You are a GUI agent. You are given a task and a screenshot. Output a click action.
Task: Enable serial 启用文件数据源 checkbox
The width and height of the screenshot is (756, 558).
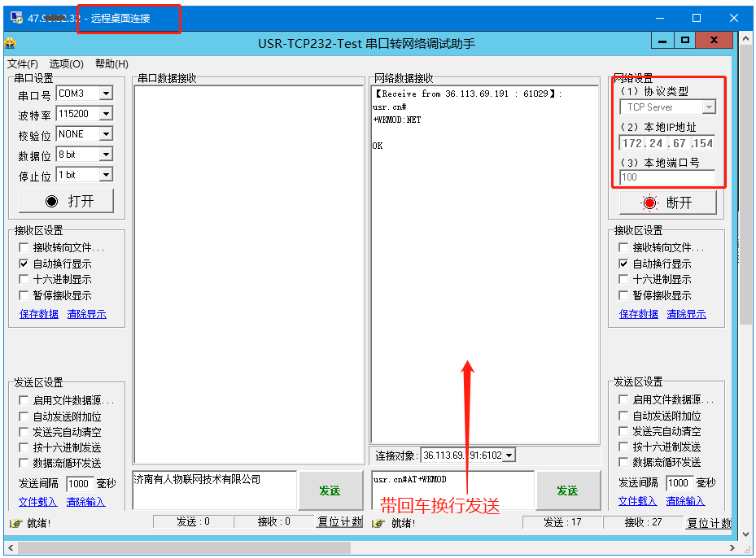24,400
